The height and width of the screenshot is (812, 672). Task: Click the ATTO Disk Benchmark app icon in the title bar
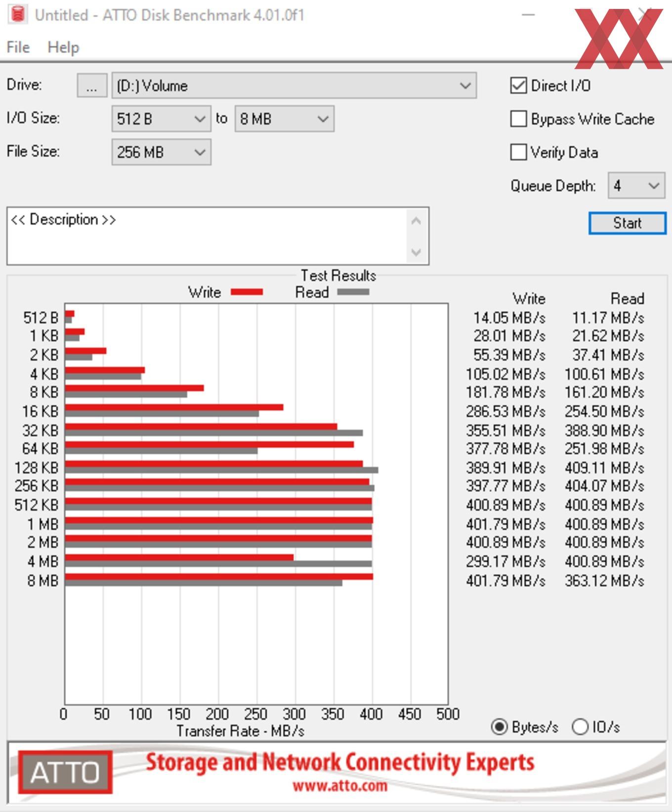(18, 14)
